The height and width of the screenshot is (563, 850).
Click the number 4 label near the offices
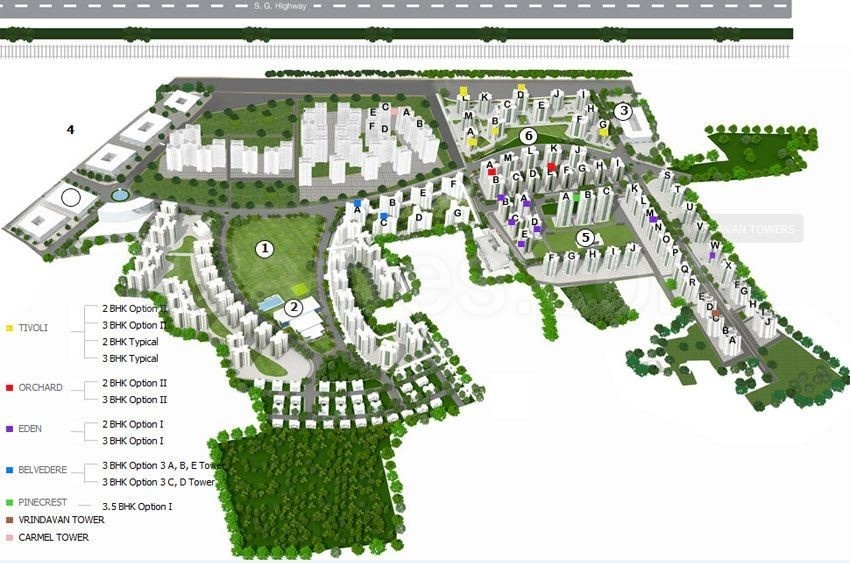(x=70, y=130)
